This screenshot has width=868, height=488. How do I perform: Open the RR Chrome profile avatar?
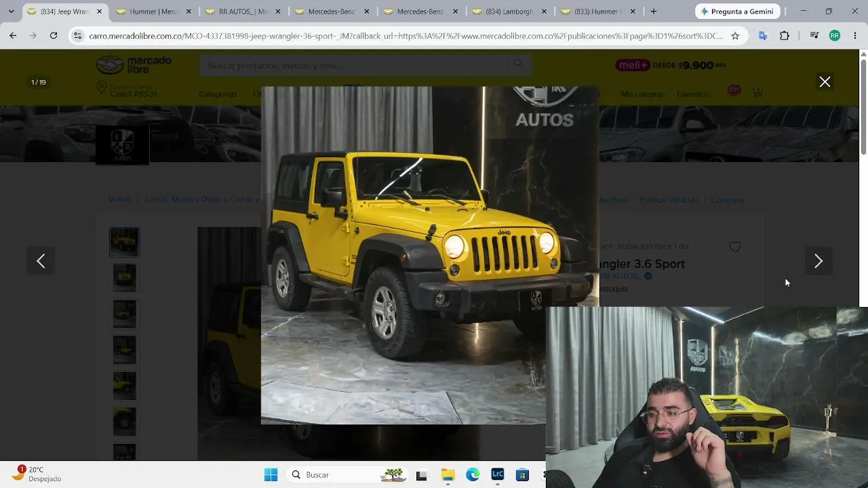[835, 36]
